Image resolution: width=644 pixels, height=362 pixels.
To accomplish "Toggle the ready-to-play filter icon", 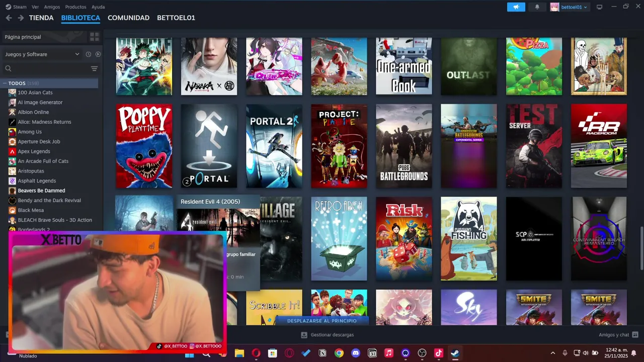I will [98, 54].
